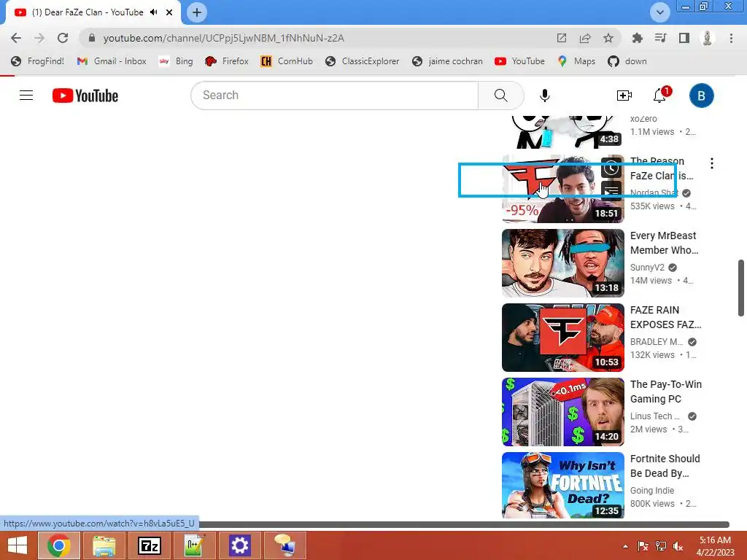Open the down GitHub bookmark
This screenshot has width=747, height=560.
(x=627, y=61)
